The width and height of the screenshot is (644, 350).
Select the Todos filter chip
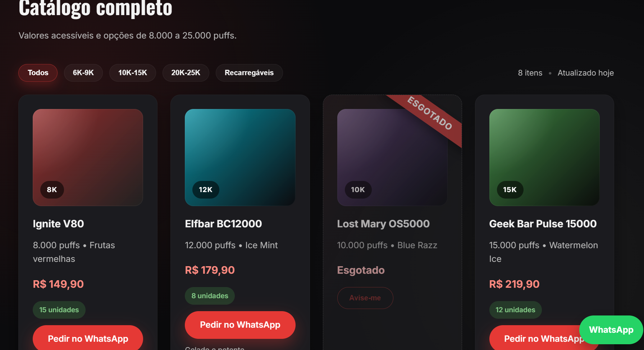[38, 73]
